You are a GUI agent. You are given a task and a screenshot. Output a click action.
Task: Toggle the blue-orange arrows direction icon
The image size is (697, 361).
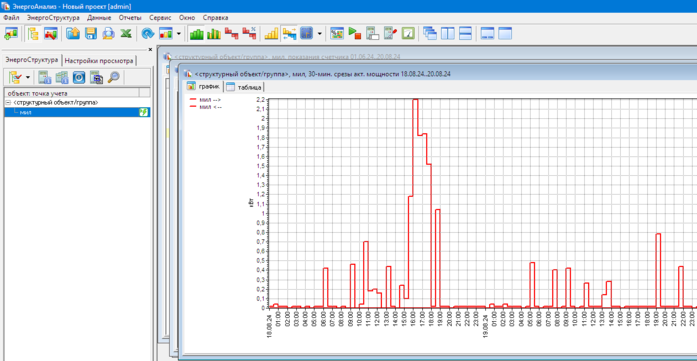(x=289, y=33)
